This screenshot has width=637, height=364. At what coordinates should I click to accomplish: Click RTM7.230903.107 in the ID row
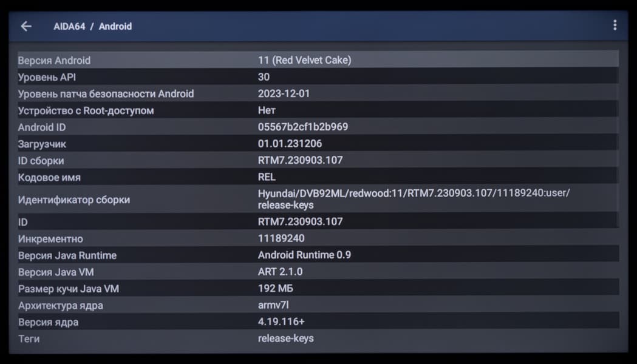click(x=300, y=221)
